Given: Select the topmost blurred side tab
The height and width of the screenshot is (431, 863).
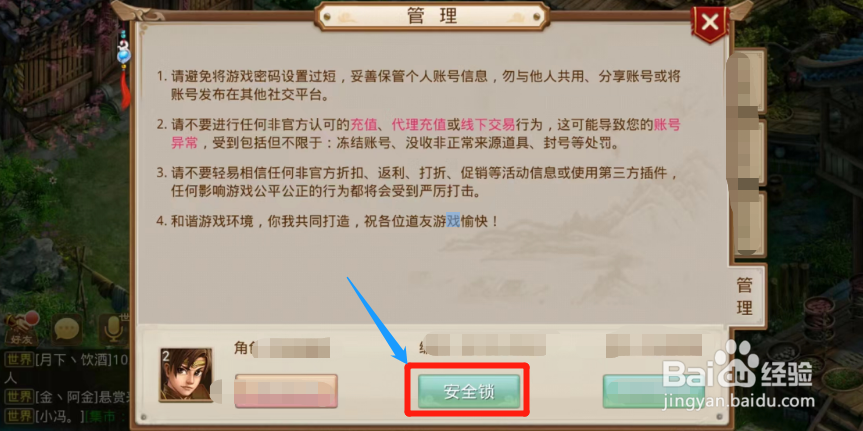Looking at the screenshot, I should (x=746, y=80).
